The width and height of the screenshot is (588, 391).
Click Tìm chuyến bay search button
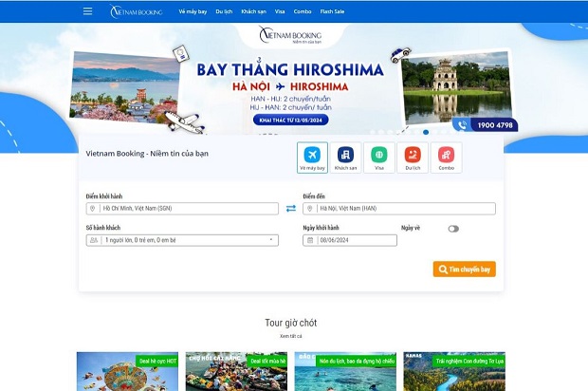pos(465,269)
